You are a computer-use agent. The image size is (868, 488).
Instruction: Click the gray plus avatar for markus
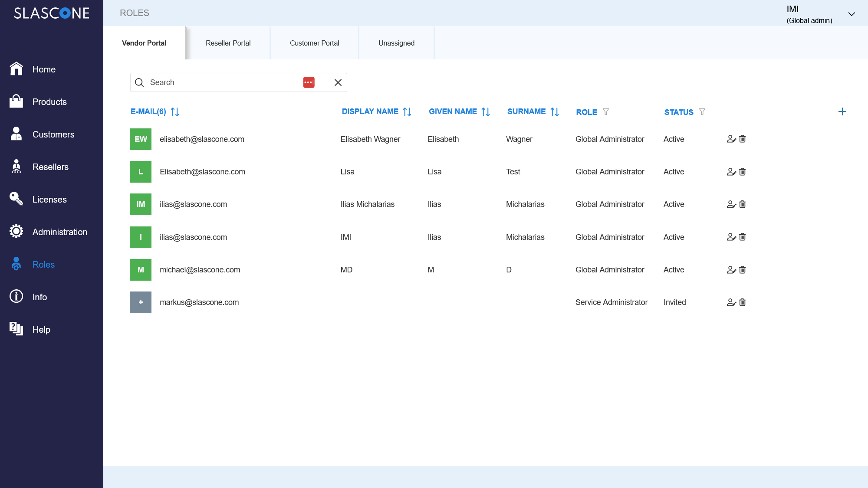pos(141,302)
